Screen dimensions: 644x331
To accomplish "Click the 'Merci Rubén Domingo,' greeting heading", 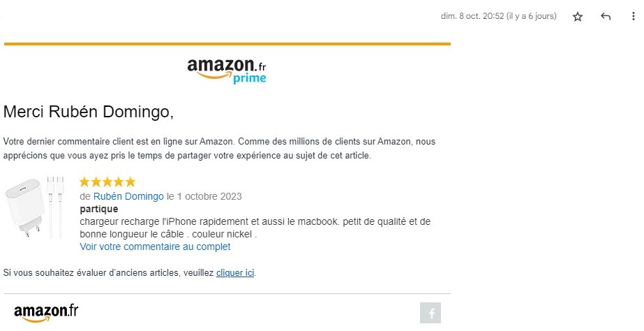I will coord(89,112).
